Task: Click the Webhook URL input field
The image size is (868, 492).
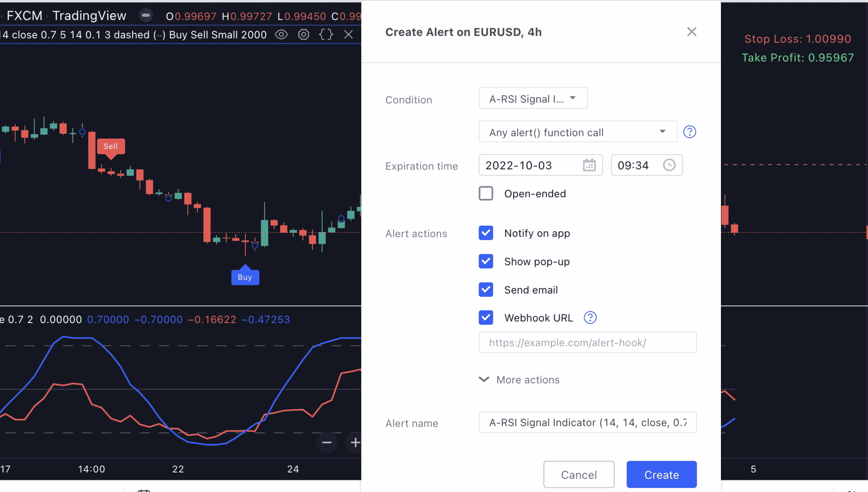Action: (587, 342)
